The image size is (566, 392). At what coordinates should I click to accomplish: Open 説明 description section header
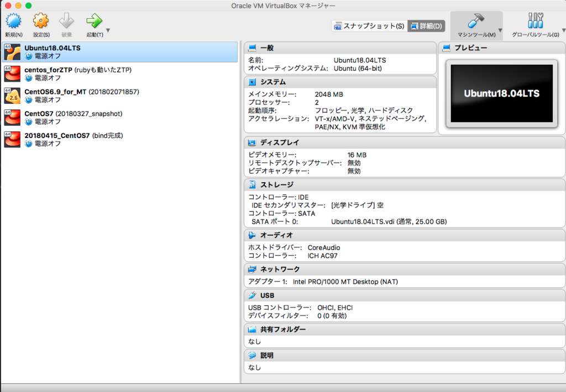[x=405, y=356]
